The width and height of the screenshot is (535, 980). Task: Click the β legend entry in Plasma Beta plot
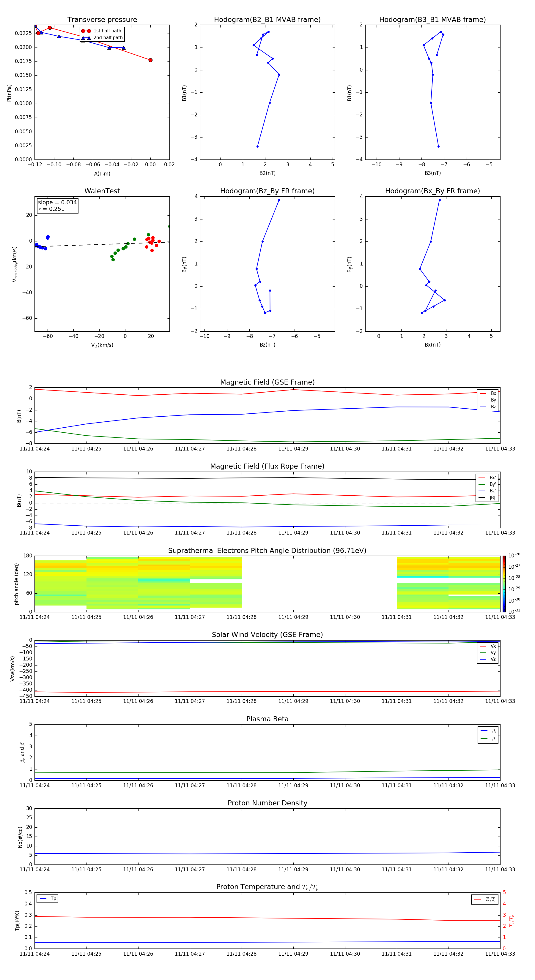click(488, 739)
